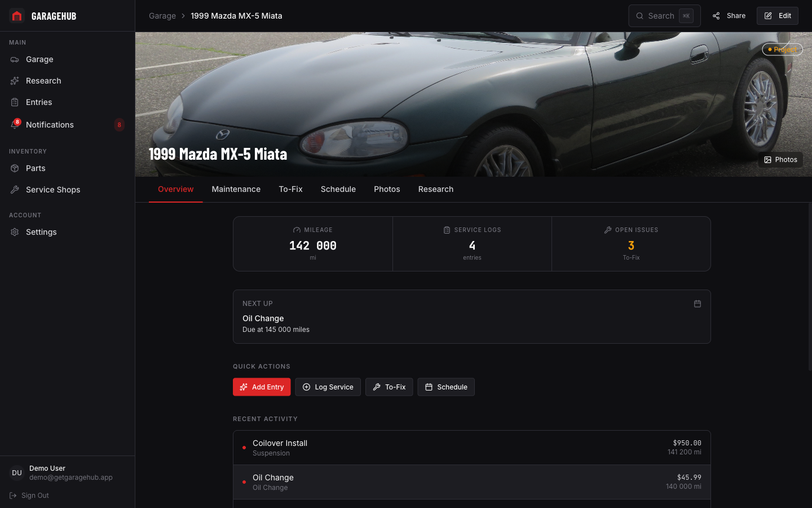Click the plus-circle icon on Log Service
Viewport: 812px width, 508px height.
pyautogui.click(x=306, y=387)
